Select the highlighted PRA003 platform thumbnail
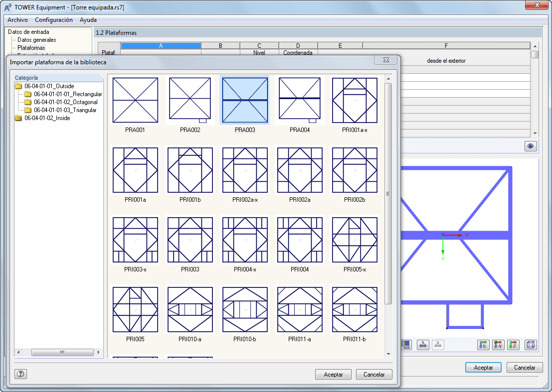This screenshot has height=392, width=552. click(245, 100)
